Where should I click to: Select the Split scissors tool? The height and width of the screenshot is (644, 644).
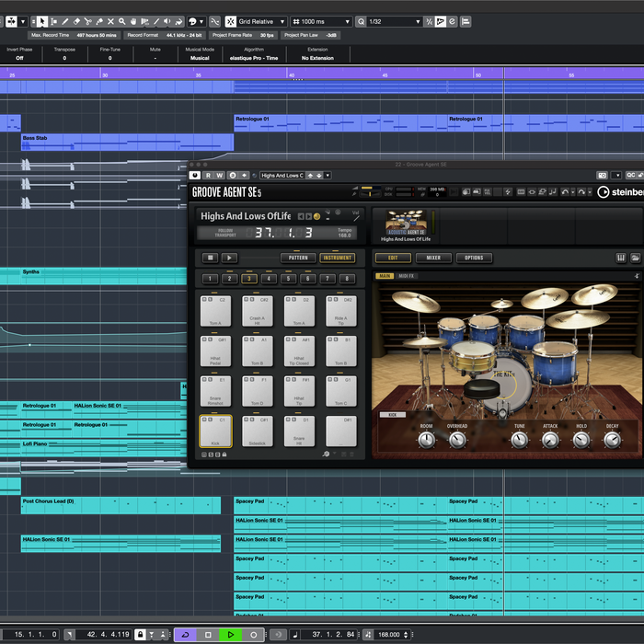pos(88,22)
